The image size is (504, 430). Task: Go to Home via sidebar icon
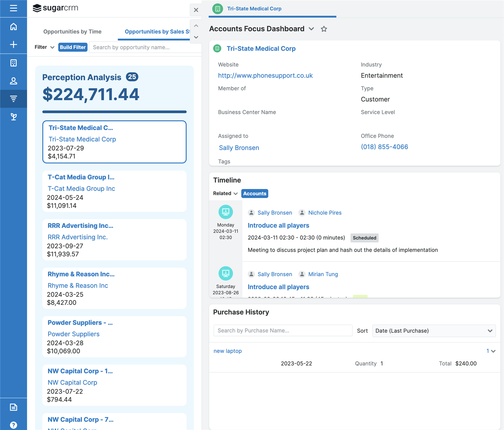[x=13, y=27]
